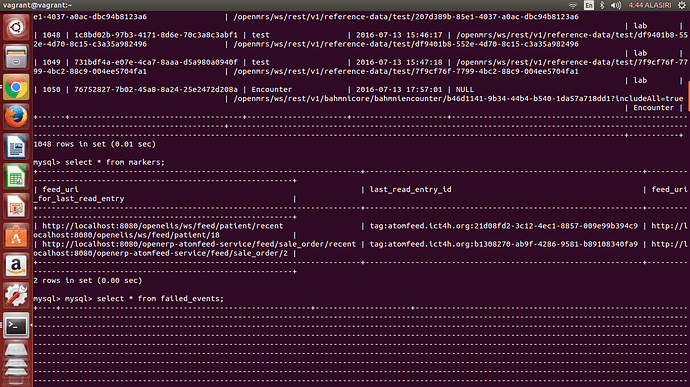Open the Amazon launcher icon
Screen dimensions: 690x387
(16, 266)
